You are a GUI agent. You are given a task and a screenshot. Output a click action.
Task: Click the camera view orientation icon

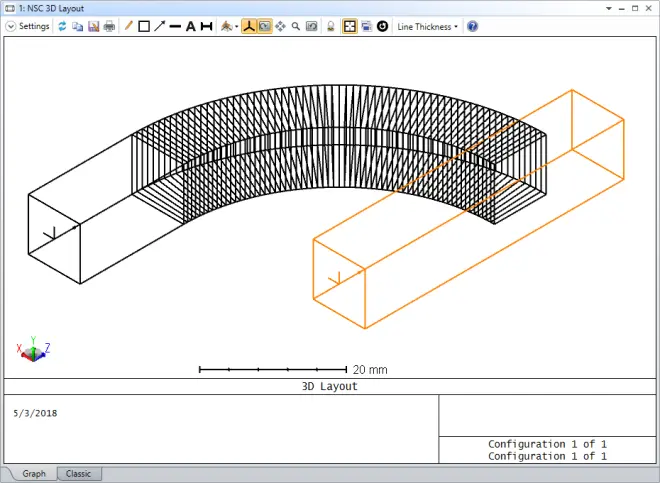[226, 27]
